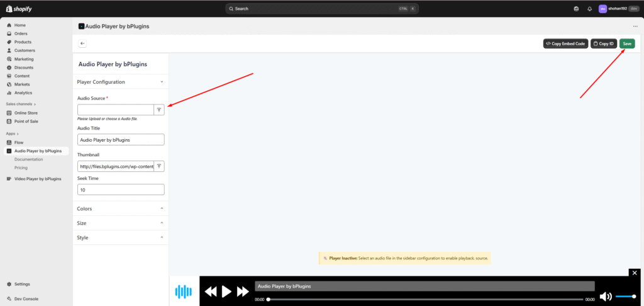
Task: Expand the Style section
Action: [x=162, y=237]
